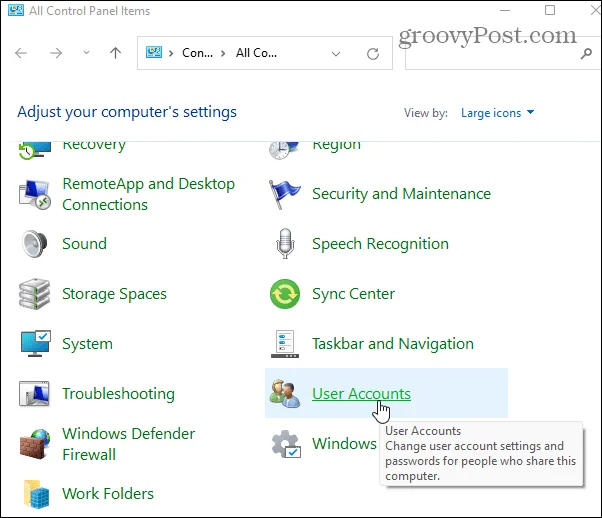Open the Recovery link
This screenshot has width=602, height=518.
(x=94, y=146)
